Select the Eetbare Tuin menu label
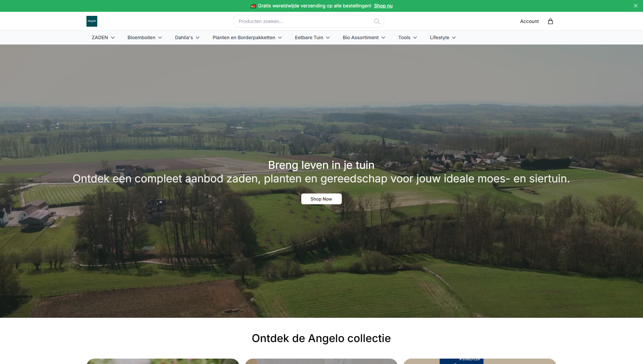 pyautogui.click(x=309, y=37)
